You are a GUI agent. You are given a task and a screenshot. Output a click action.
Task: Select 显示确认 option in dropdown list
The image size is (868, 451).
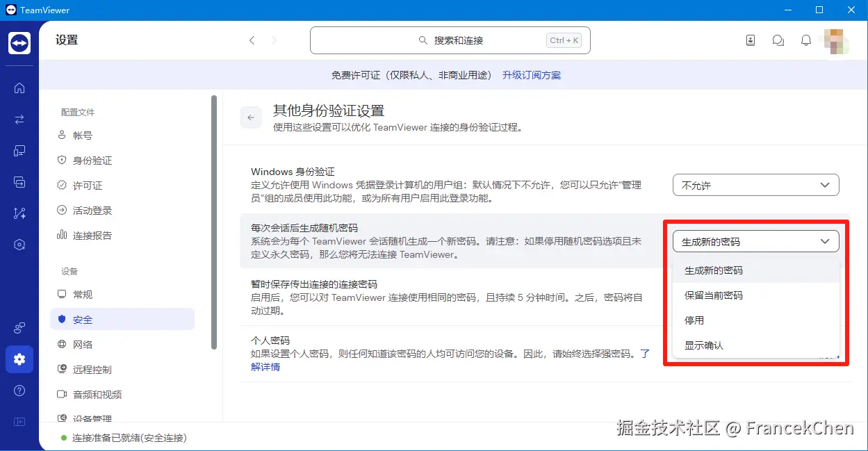point(756,345)
